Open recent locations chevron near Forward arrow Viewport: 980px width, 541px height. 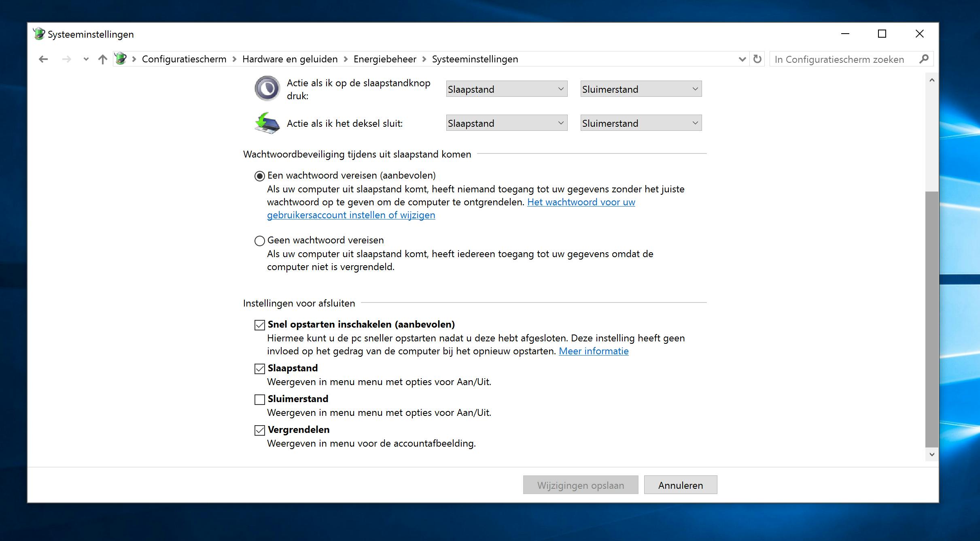pos(86,60)
